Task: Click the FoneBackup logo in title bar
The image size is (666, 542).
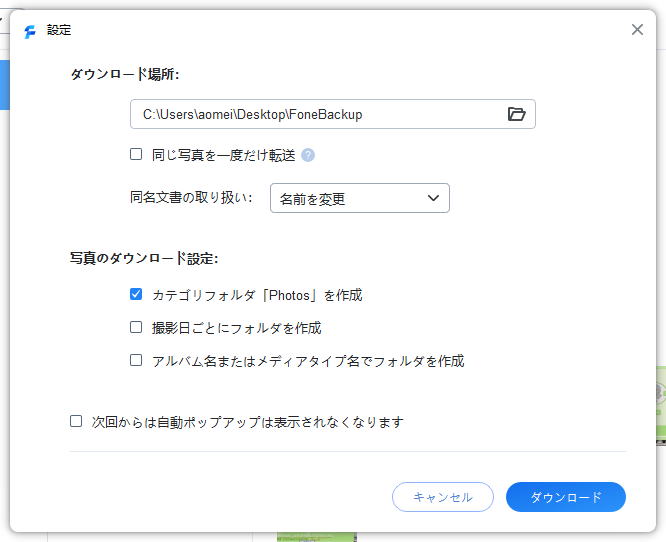Action: tap(30, 31)
